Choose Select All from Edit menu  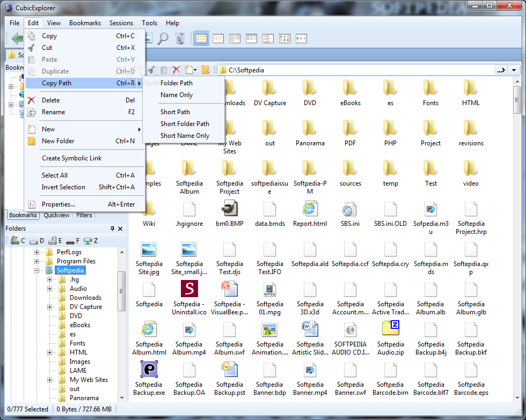[x=85, y=175]
